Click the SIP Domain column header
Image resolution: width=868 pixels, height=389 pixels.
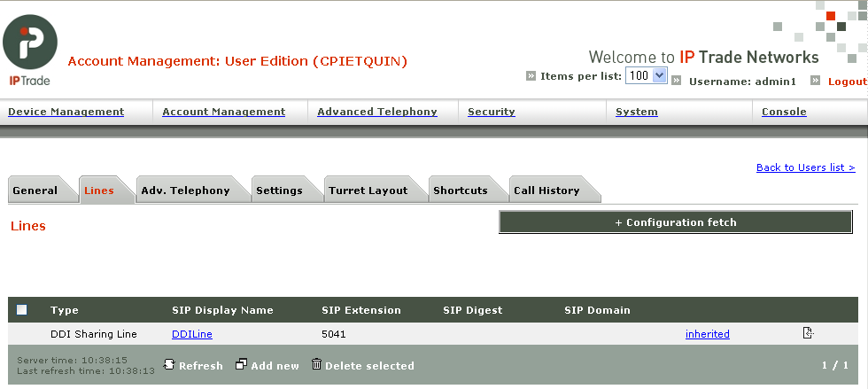tap(597, 310)
